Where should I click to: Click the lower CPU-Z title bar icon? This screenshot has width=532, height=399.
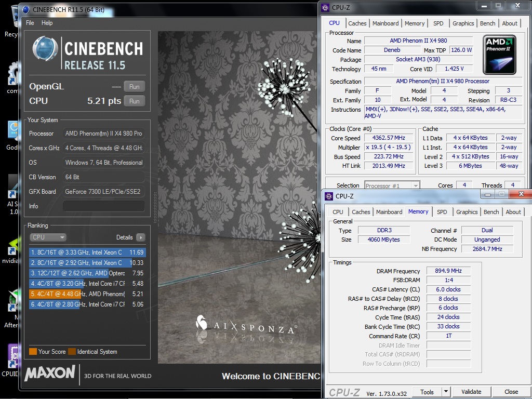(329, 196)
